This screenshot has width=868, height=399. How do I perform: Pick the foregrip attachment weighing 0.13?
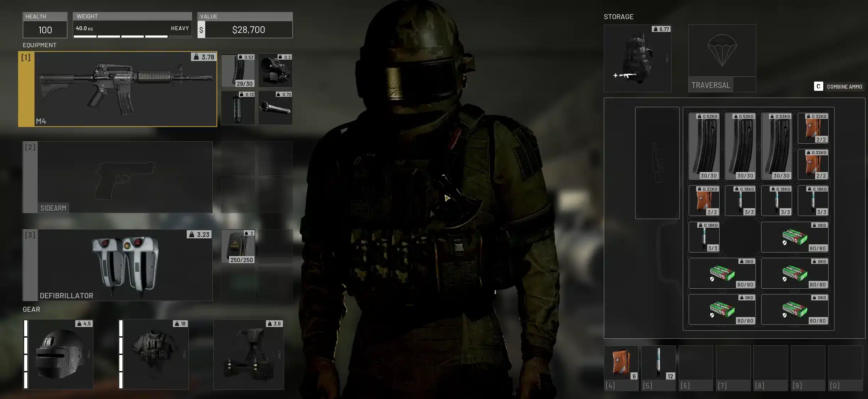(x=238, y=108)
